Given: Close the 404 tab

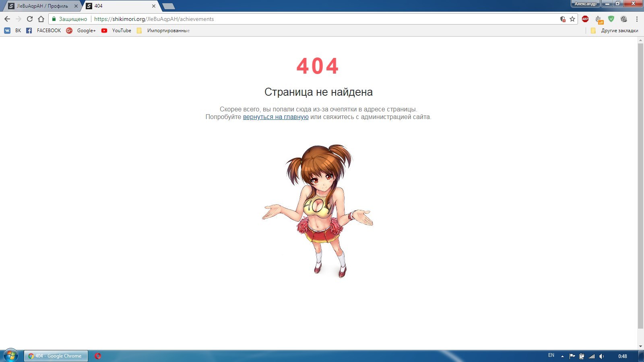Looking at the screenshot, I should [x=154, y=6].
